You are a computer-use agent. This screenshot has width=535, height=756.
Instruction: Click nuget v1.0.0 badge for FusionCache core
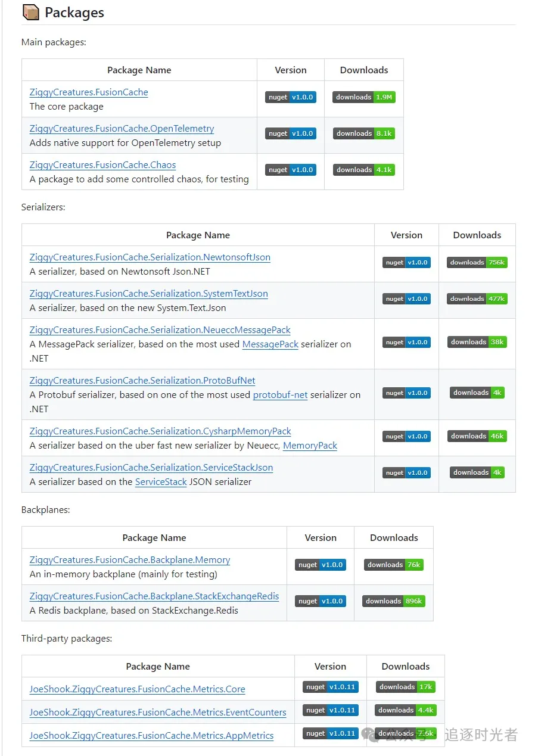tap(290, 97)
